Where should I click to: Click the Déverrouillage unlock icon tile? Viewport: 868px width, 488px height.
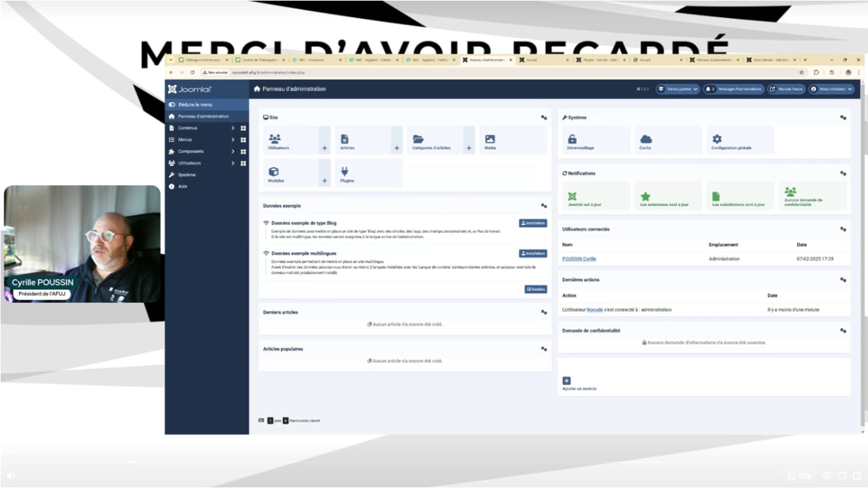(595, 140)
